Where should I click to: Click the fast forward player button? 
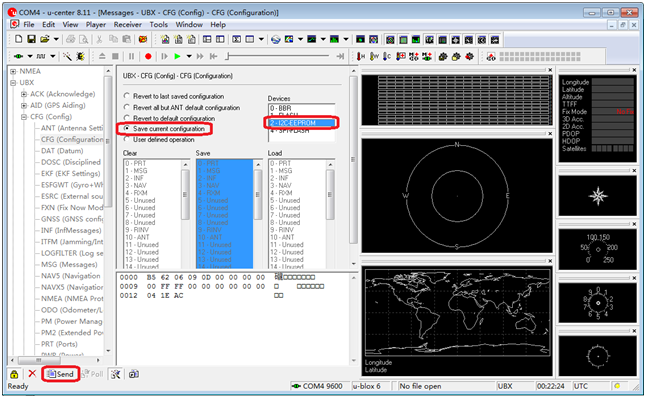click(x=200, y=56)
